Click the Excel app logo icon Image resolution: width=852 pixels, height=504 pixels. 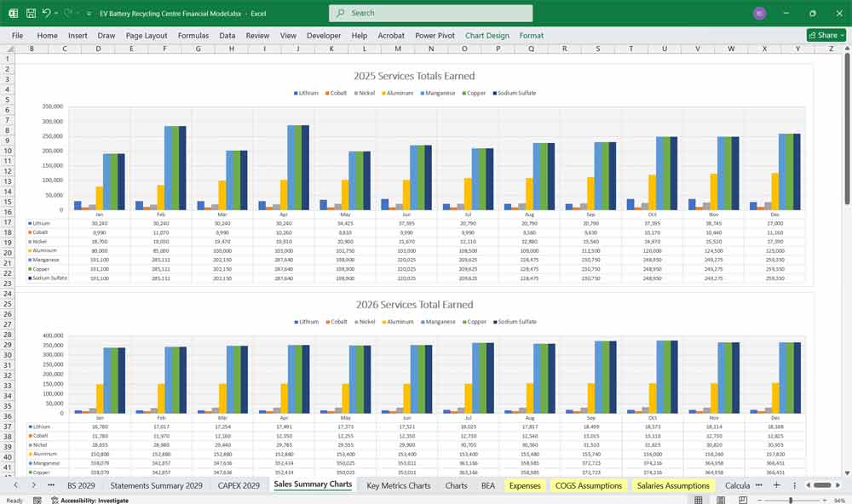pos(13,14)
